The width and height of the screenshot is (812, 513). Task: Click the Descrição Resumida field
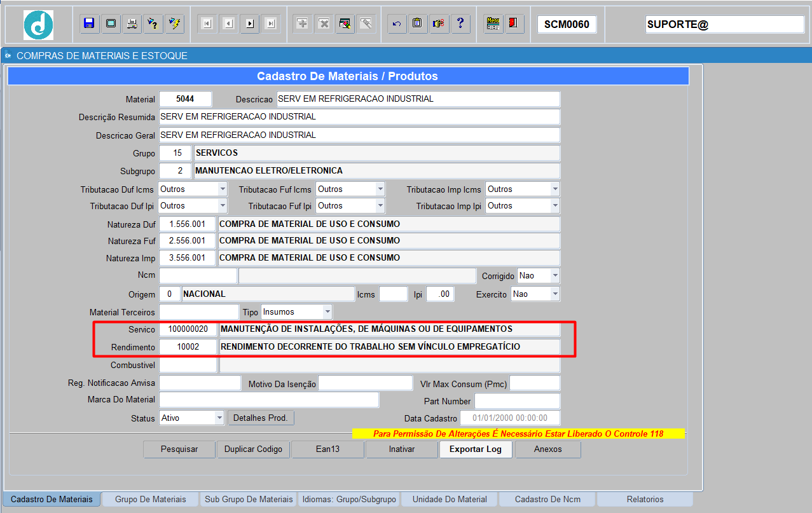click(x=359, y=117)
